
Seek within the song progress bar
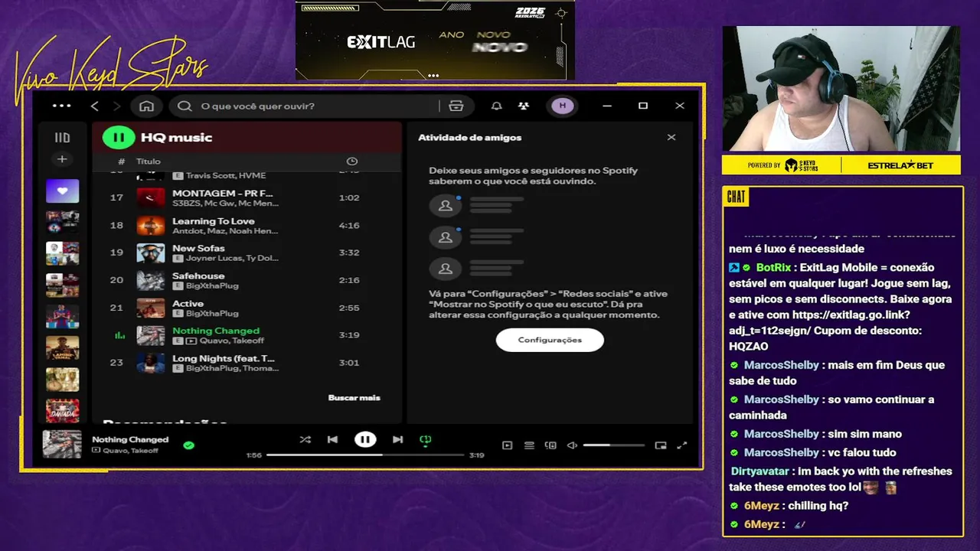pyautogui.click(x=365, y=455)
